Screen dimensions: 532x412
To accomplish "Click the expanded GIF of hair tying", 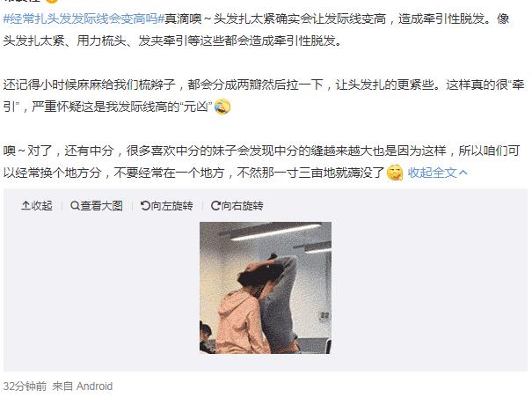I will (x=266, y=288).
